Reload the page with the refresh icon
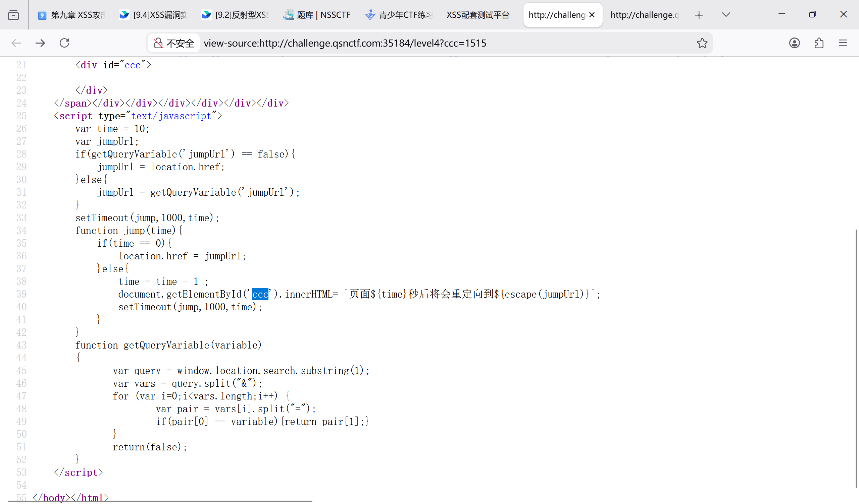Viewport: 859px width, 504px height. coord(64,43)
